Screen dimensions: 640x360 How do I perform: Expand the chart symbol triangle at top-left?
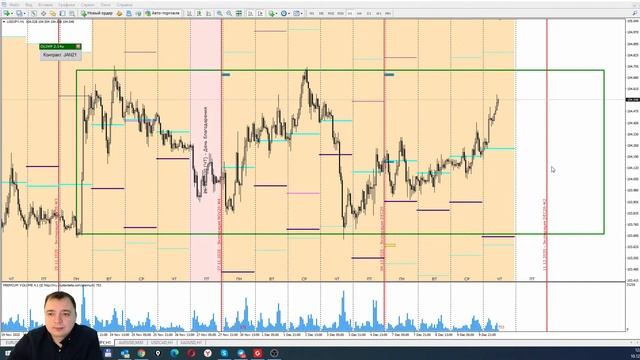(4, 21)
